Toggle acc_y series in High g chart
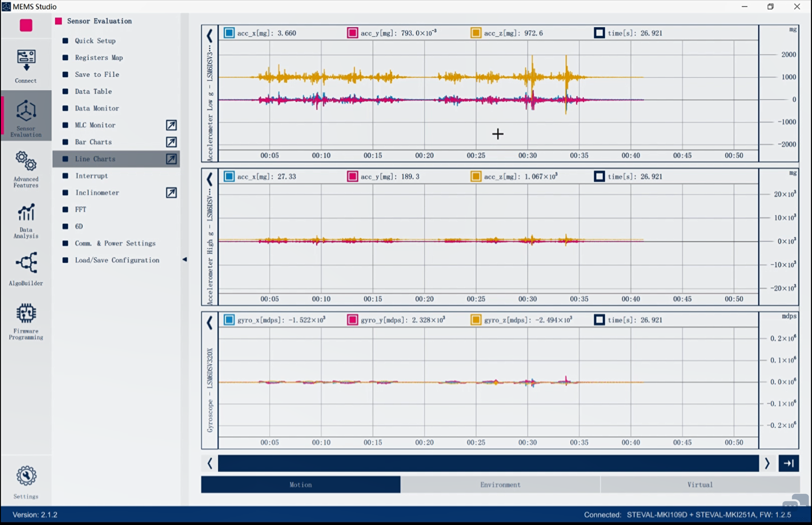The height and width of the screenshot is (525, 812). (x=352, y=176)
